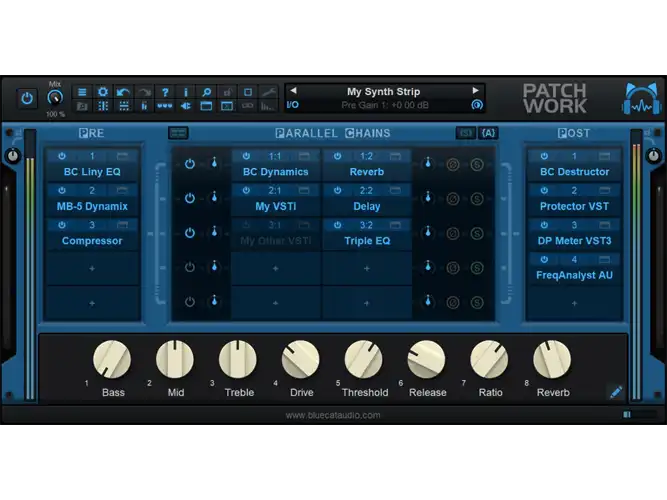Bypass the Delay plugin in slot 2:2
Screen dimensions: 667x500
pos(337,191)
